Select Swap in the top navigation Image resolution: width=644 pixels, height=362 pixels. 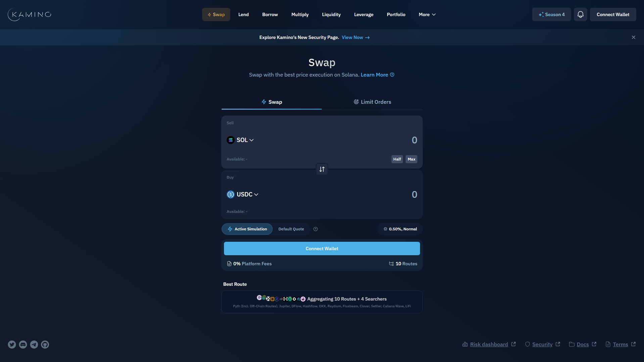216,14
